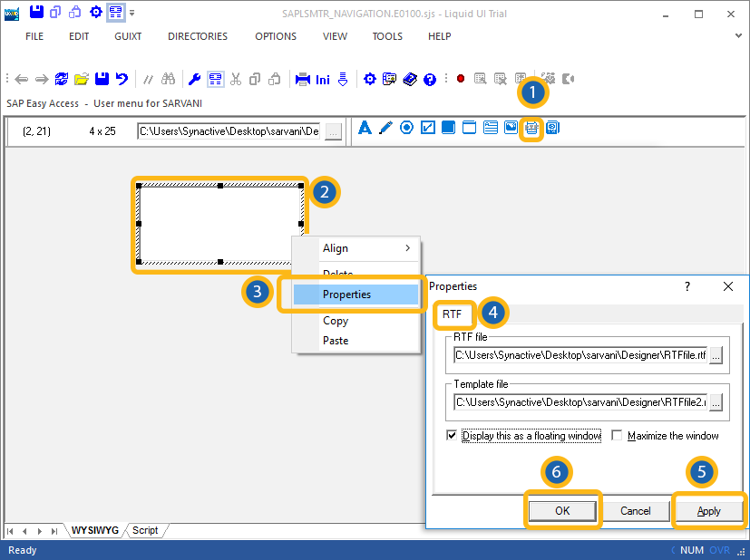Screen dimensions: 750x560
Task: Click the undo arrow icon
Action: tap(122, 79)
